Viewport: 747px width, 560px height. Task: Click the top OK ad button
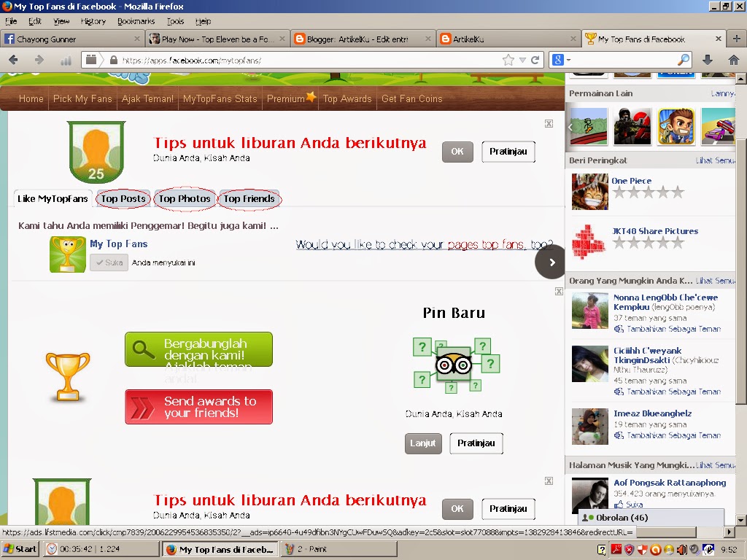pyautogui.click(x=457, y=152)
